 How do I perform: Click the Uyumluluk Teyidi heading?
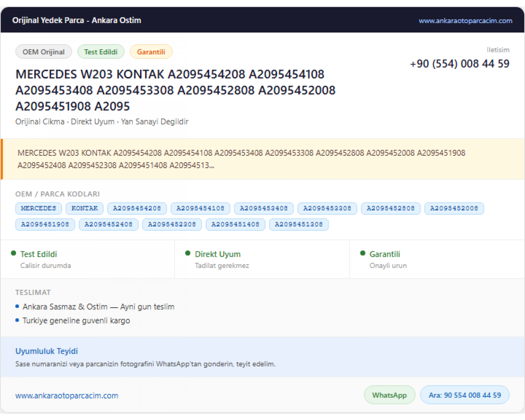[x=47, y=351]
